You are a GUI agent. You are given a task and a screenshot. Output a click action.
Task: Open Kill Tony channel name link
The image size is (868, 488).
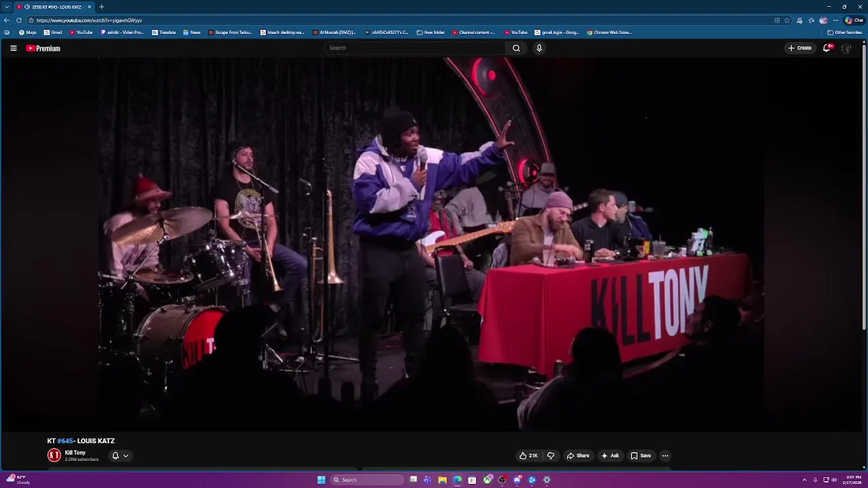75,453
